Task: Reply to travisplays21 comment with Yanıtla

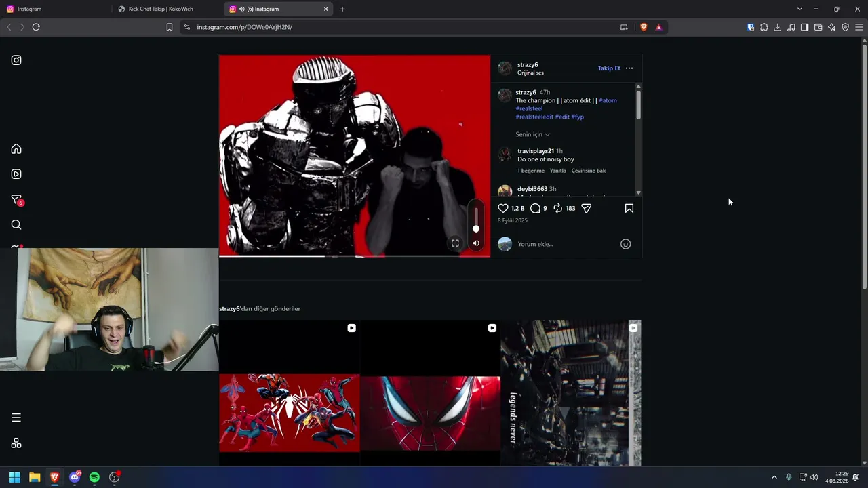Action: 557,171
